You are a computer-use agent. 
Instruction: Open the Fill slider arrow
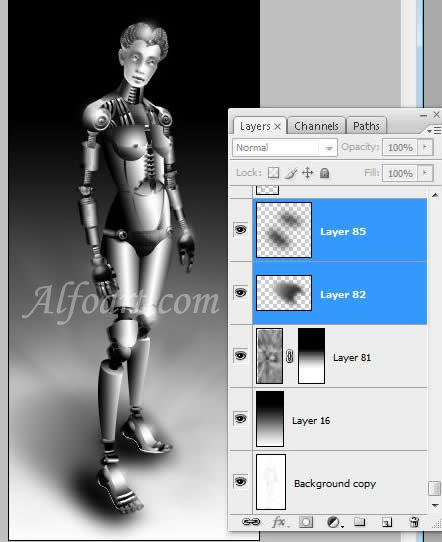coord(425,172)
